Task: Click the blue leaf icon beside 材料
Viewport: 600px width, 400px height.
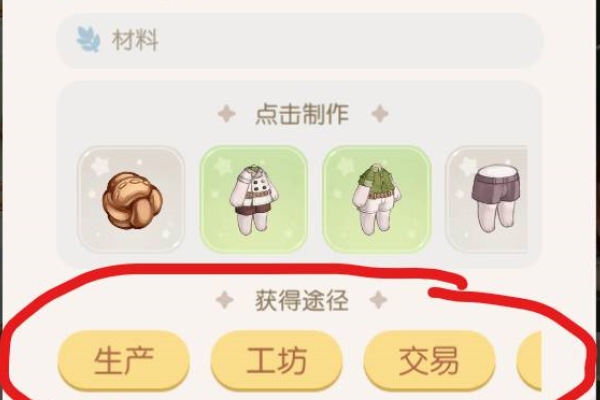Action: (x=88, y=39)
